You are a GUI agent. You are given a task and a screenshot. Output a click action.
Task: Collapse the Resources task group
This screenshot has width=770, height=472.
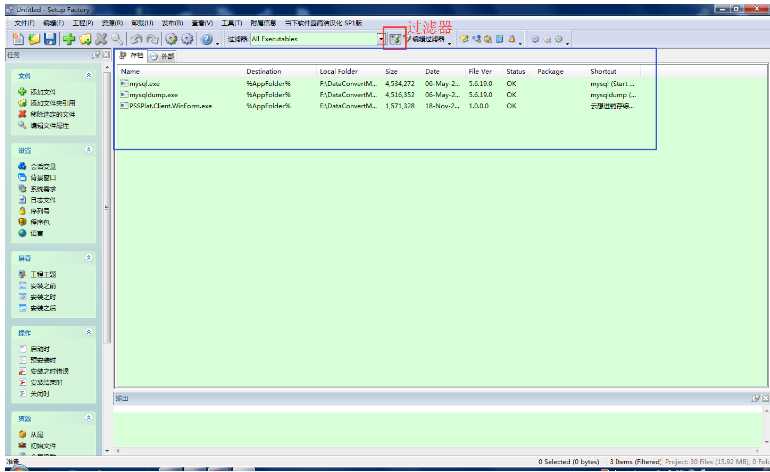tap(89, 418)
